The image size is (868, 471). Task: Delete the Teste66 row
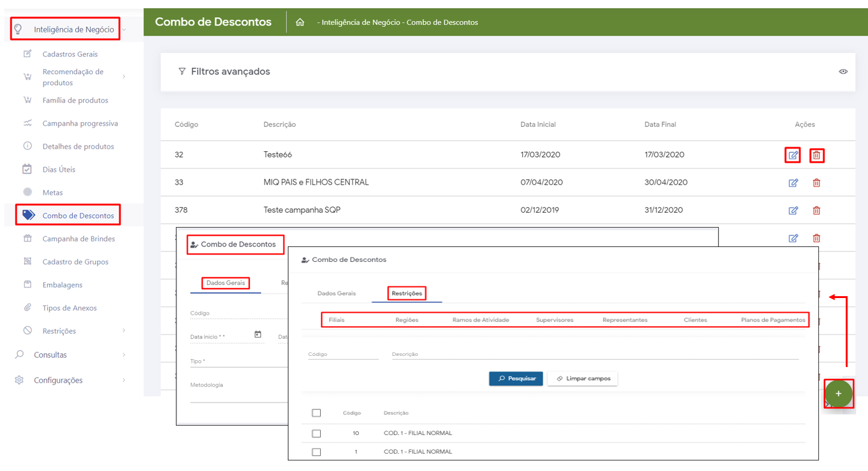click(x=816, y=155)
